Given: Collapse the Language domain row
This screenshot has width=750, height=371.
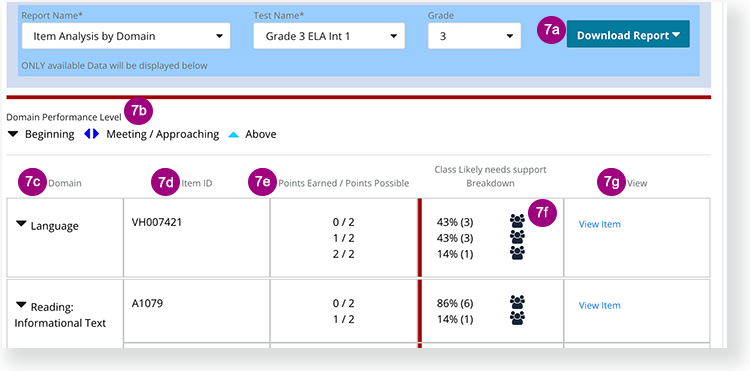Looking at the screenshot, I should coord(21,224).
